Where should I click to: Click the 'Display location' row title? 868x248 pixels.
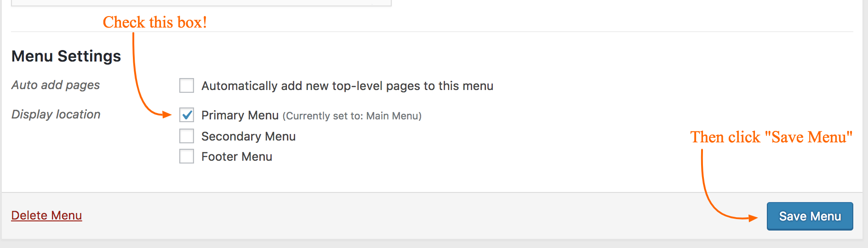pyautogui.click(x=56, y=114)
